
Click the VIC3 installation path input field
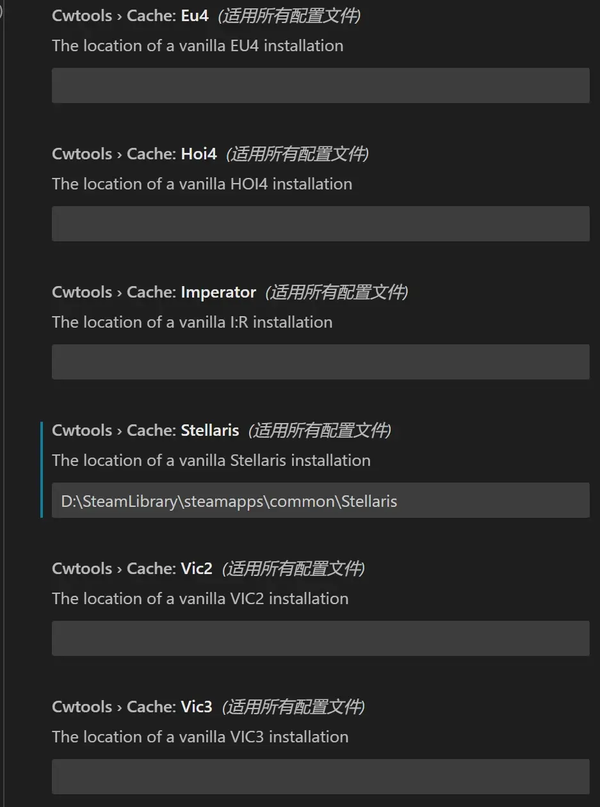pos(320,776)
